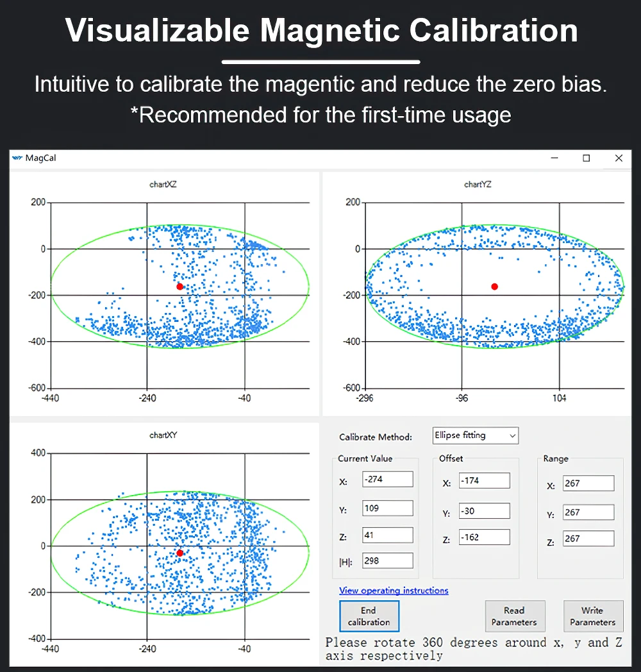Click the red center point in chartYZ
The height and width of the screenshot is (672, 641).
tap(494, 287)
